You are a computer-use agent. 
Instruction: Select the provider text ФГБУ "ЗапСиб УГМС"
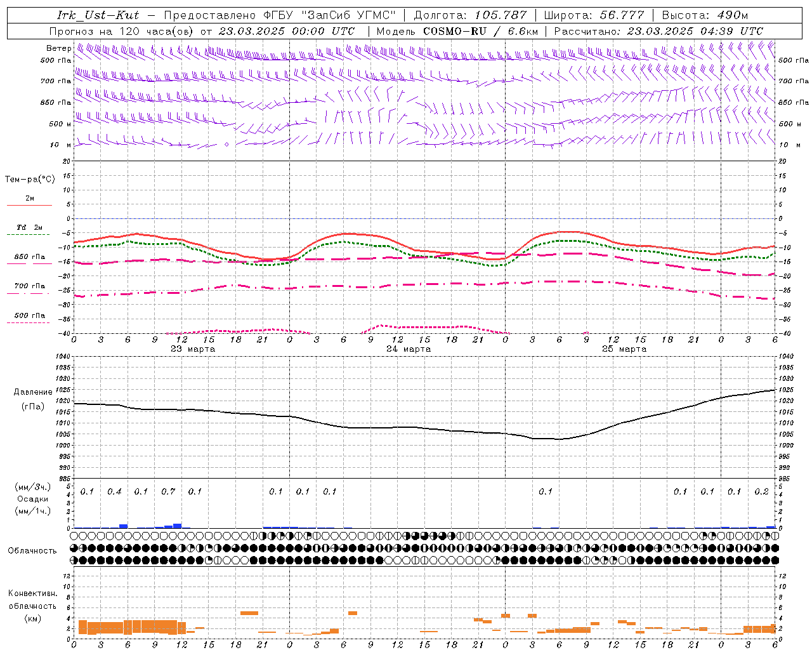tap(329, 15)
